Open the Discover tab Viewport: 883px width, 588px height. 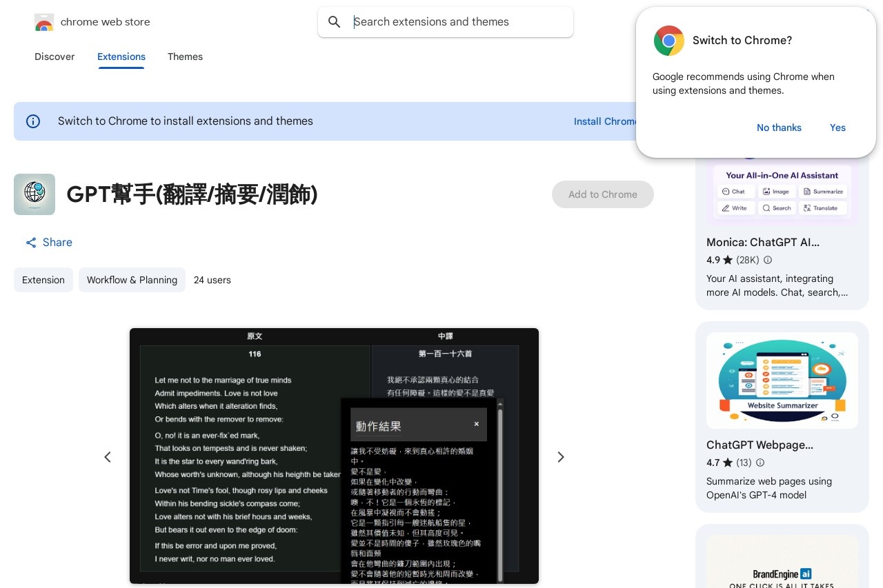point(54,57)
